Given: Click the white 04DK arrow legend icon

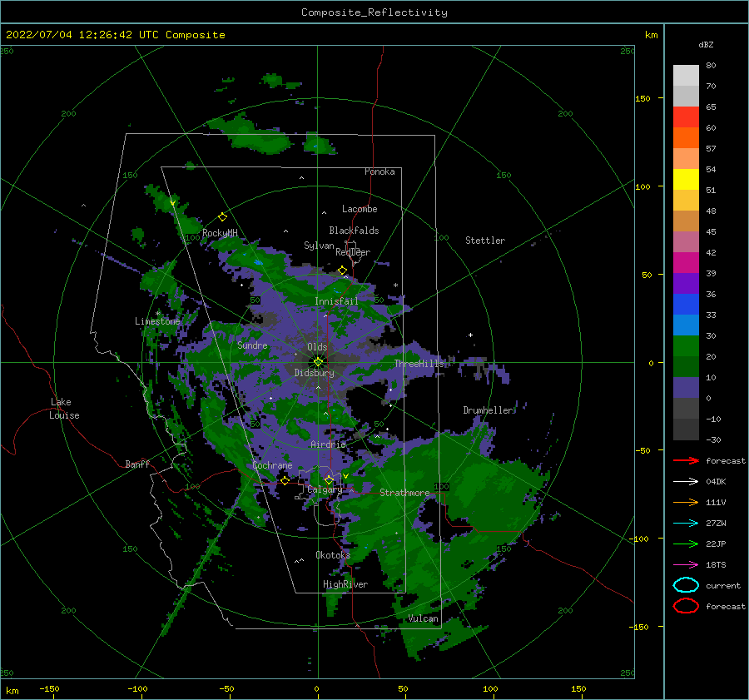Looking at the screenshot, I should 686,482.
